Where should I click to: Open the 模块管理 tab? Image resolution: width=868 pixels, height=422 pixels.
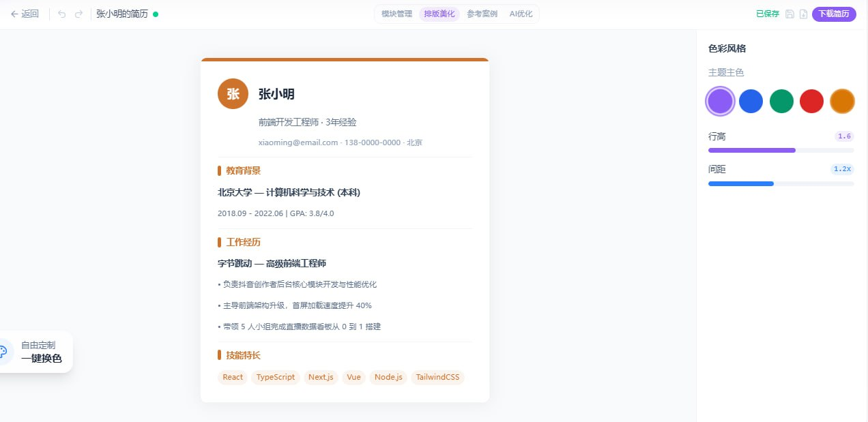396,14
